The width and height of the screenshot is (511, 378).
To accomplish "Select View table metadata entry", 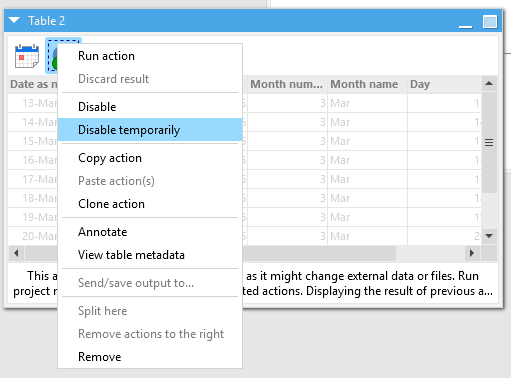I will pos(150,255).
